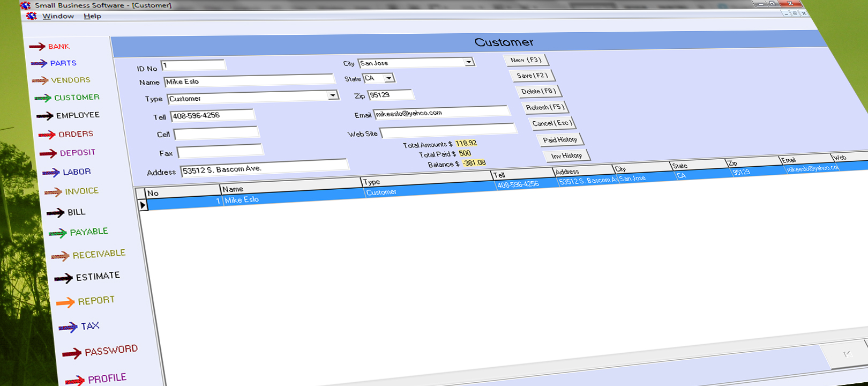
Task: Click the black arrow icon beside EMPLOYEE
Action: (x=45, y=116)
